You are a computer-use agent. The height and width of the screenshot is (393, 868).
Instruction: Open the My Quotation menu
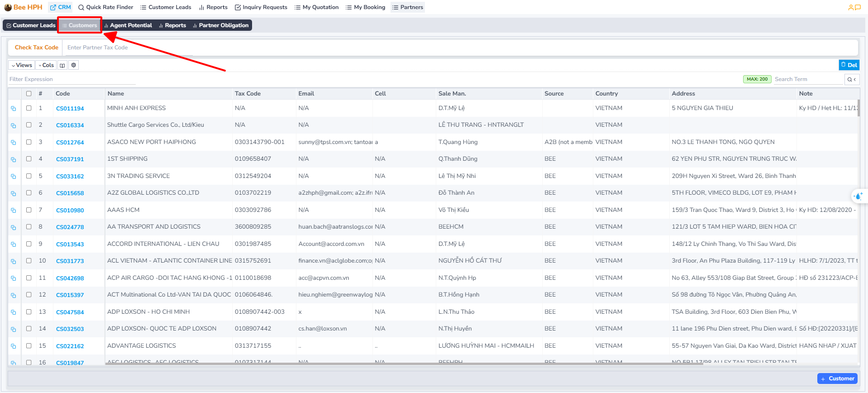[x=316, y=7]
